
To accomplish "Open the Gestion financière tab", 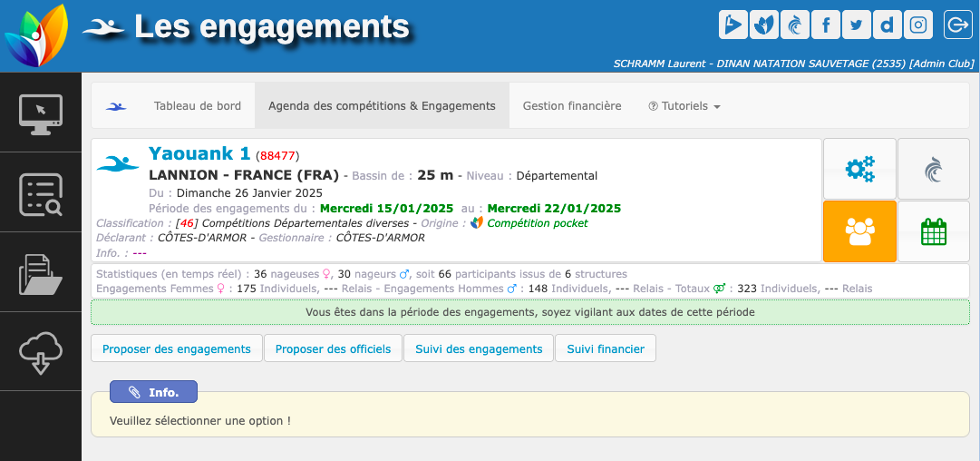I will coord(572,106).
